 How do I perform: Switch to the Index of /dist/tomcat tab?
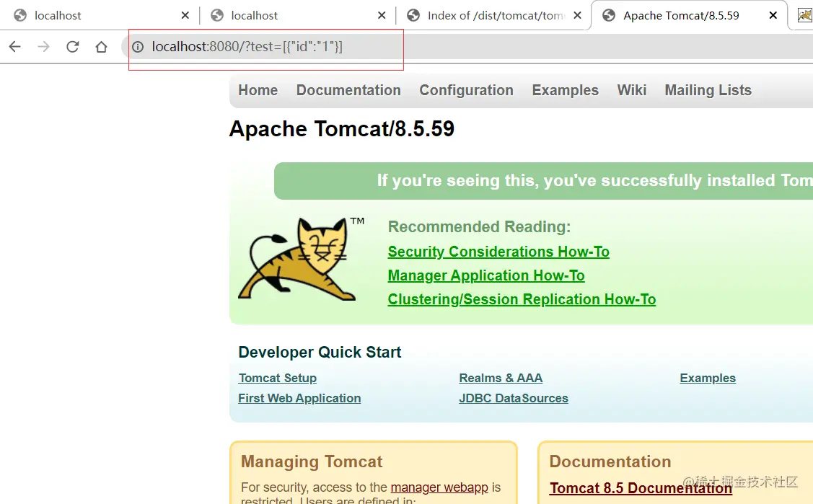tap(491, 16)
